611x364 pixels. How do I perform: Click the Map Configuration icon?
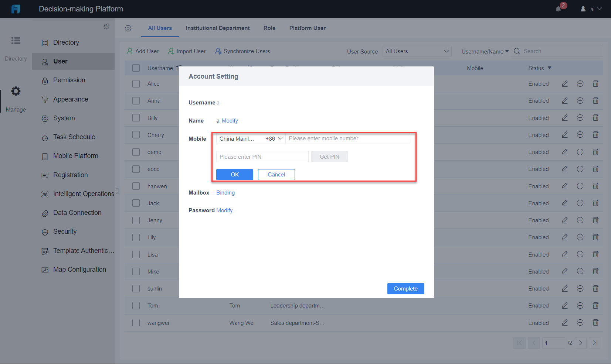coord(45,269)
